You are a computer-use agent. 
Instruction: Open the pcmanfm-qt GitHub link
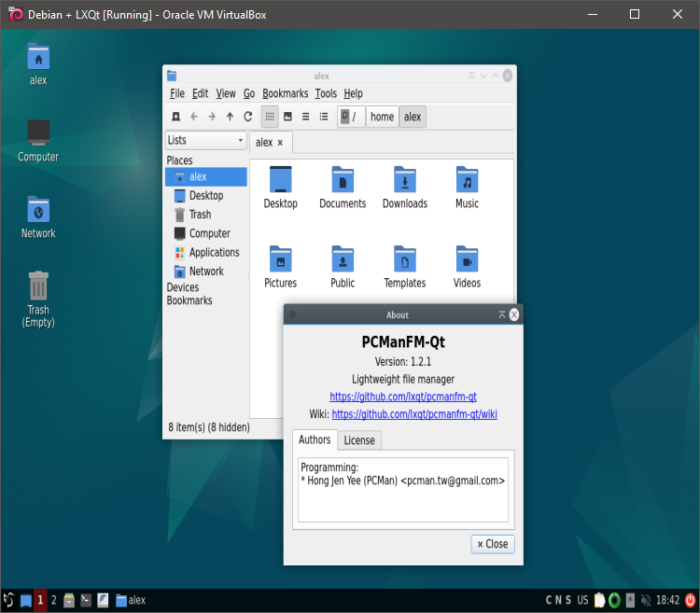(x=403, y=397)
